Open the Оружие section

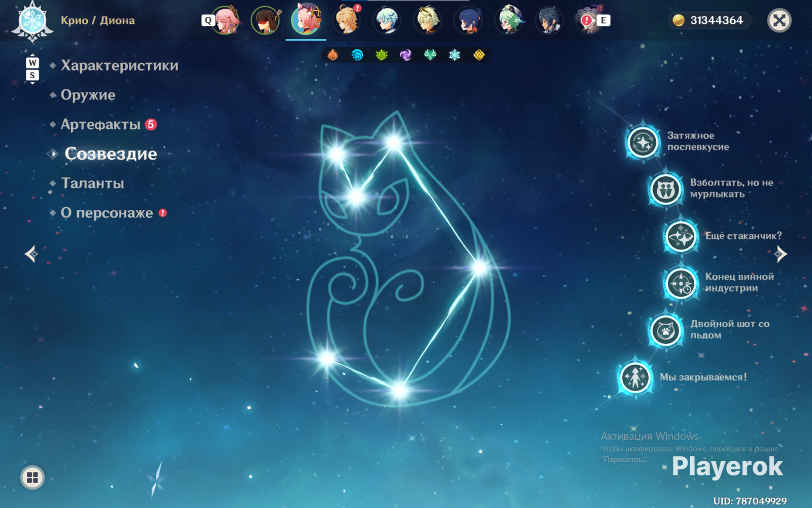pyautogui.click(x=88, y=95)
